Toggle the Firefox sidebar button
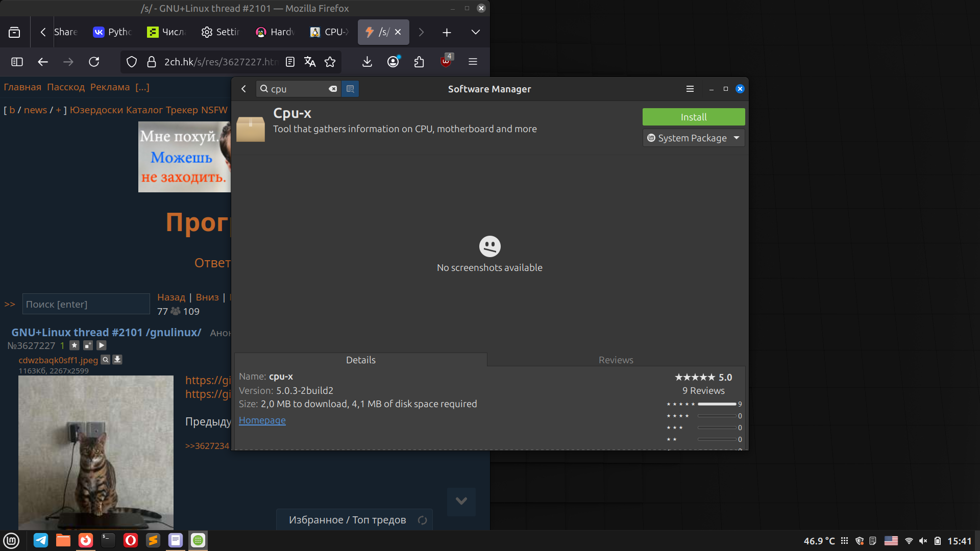The width and height of the screenshot is (980, 551). click(17, 62)
